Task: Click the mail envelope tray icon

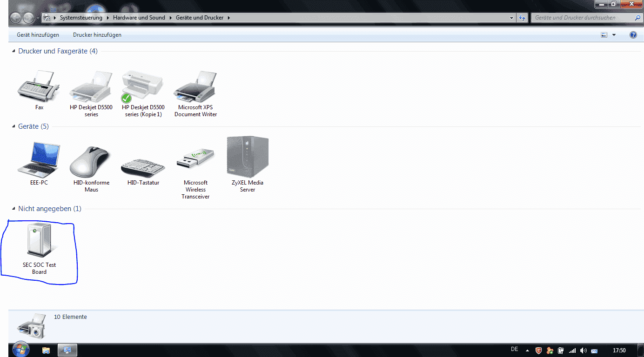Action: point(594,350)
